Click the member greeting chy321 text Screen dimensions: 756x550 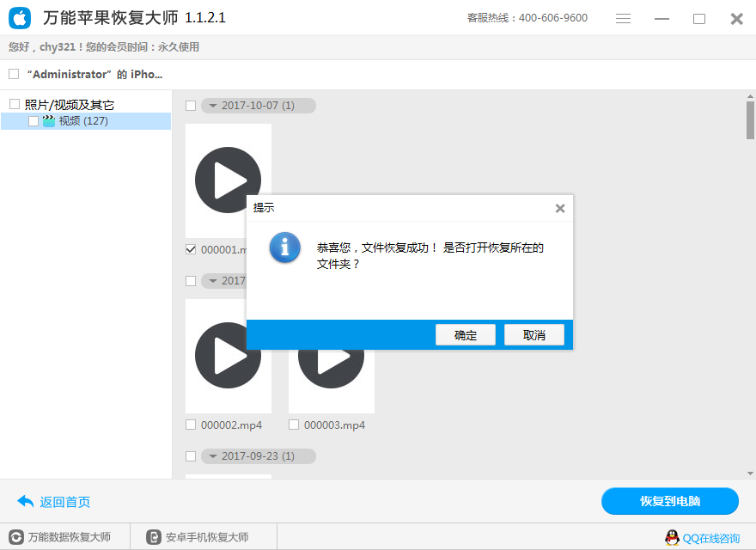coord(104,46)
